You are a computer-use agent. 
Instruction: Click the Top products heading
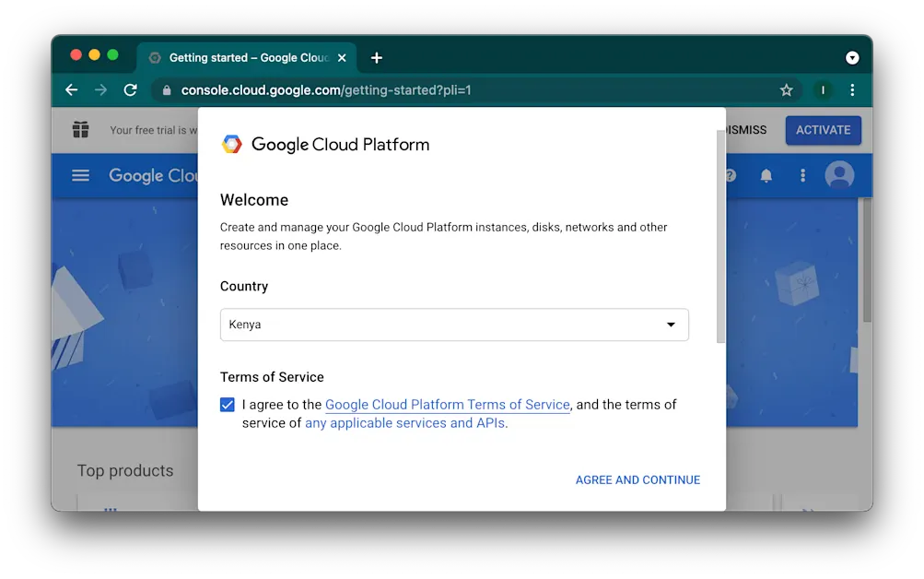(x=125, y=470)
